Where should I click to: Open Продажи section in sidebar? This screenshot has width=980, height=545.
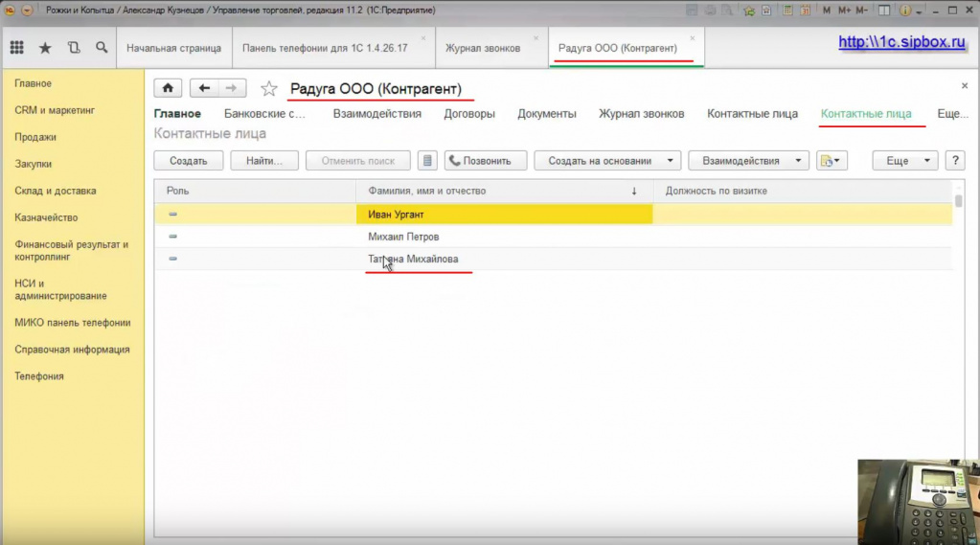(x=35, y=137)
